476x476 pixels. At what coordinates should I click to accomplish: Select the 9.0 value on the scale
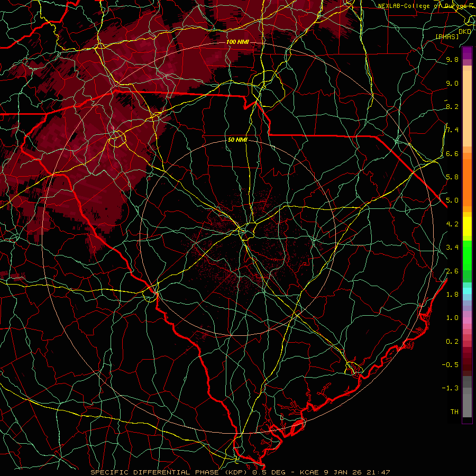[452, 84]
